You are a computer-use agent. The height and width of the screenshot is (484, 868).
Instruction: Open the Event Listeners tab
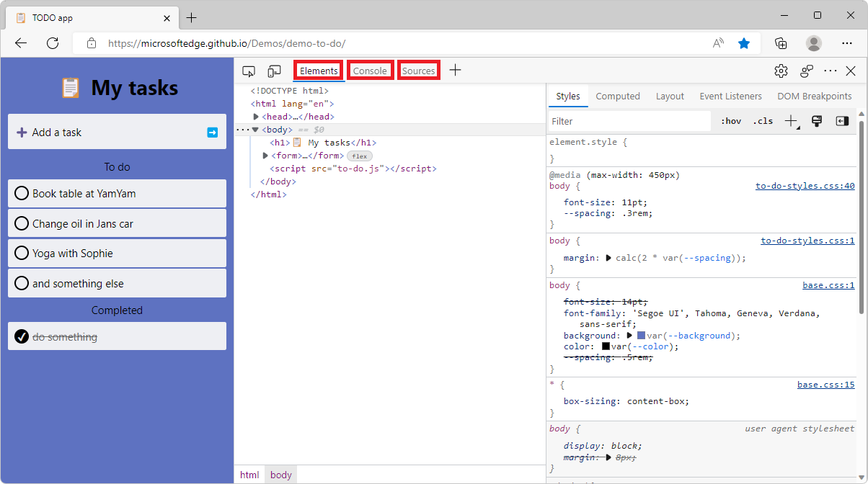tap(730, 96)
